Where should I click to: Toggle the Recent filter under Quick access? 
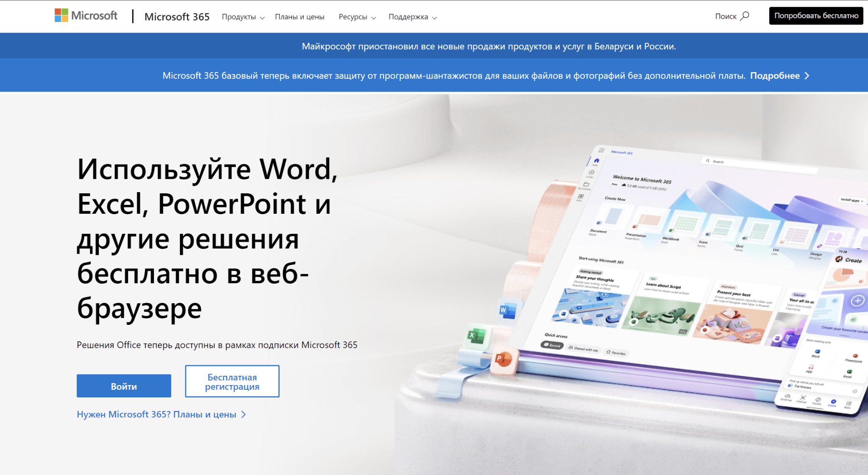pos(551,346)
